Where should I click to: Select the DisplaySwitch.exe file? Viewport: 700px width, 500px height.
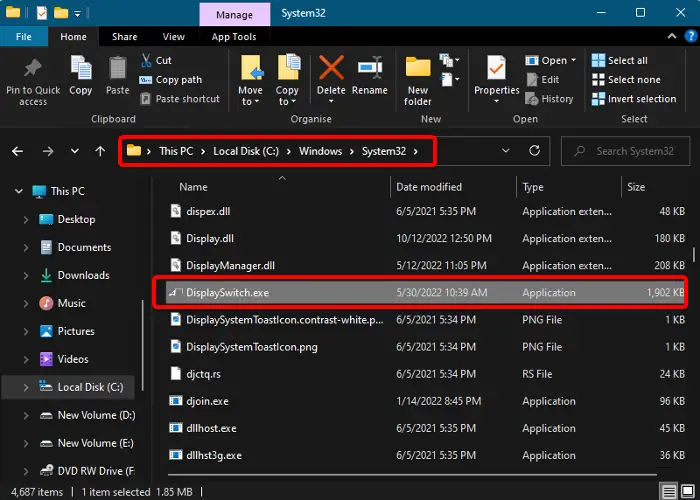pos(425,293)
